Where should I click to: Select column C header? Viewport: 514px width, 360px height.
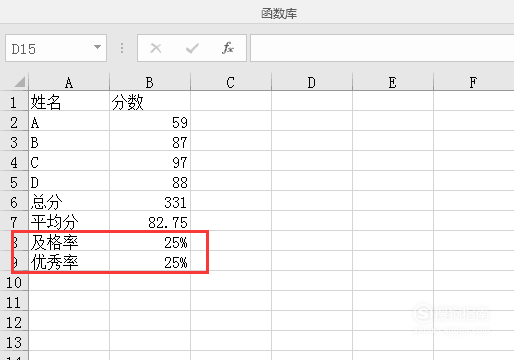click(x=231, y=82)
